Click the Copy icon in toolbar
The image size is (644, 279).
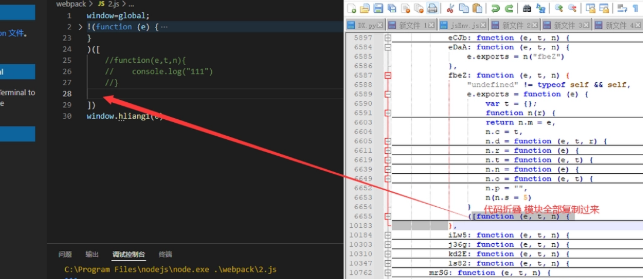tap(464, 8)
